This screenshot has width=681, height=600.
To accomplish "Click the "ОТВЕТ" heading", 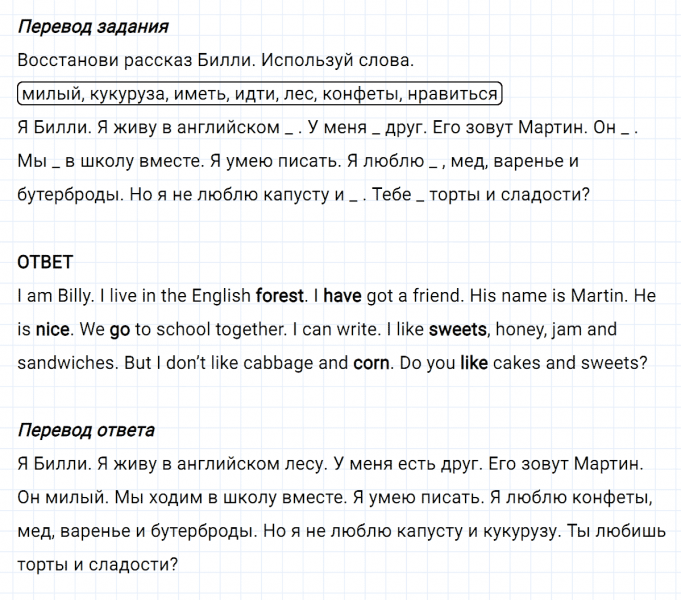I will click(x=45, y=262).
